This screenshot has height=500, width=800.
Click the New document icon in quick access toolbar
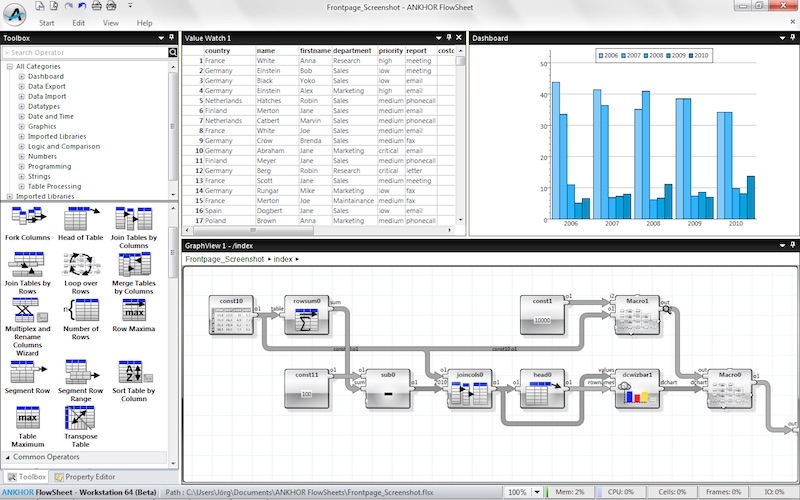(40, 6)
